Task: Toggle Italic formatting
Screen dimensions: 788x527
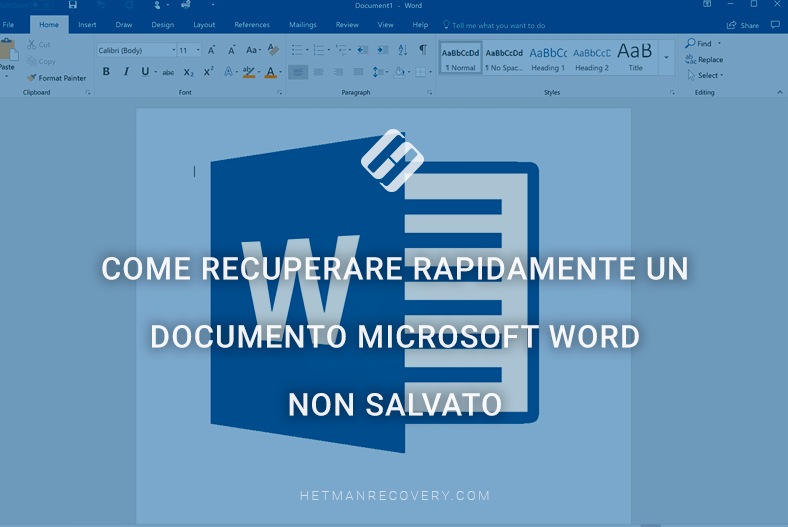Action: click(126, 72)
